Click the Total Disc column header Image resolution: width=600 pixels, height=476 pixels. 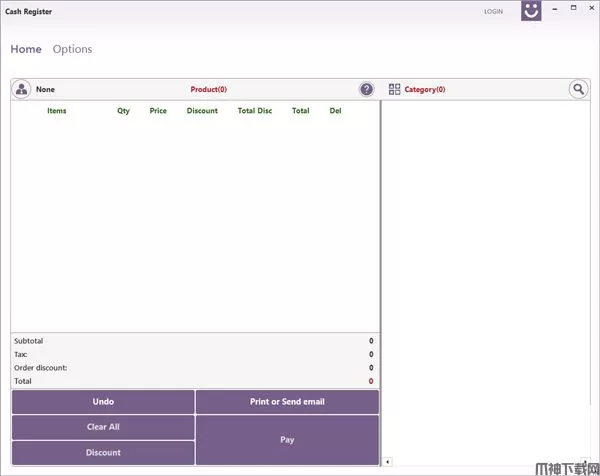click(255, 111)
